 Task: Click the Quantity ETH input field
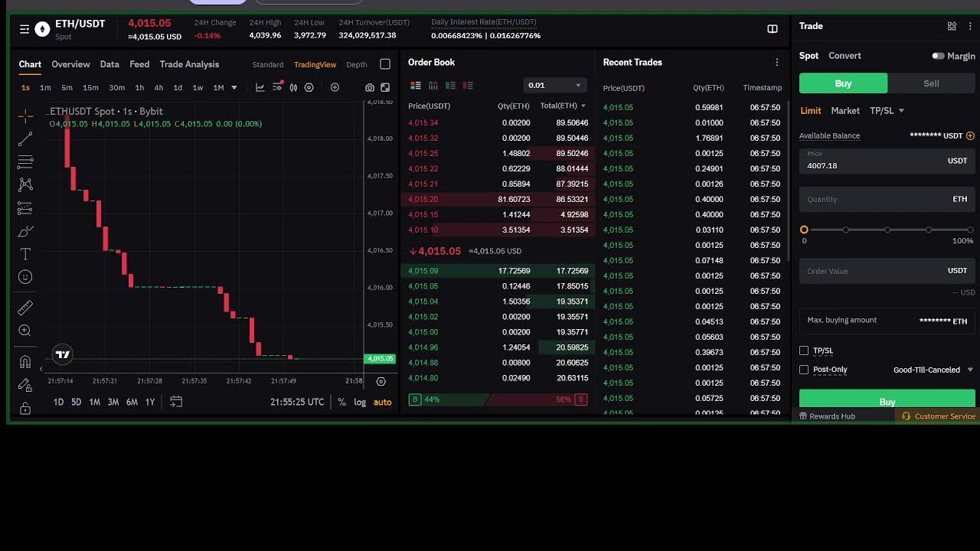pyautogui.click(x=887, y=199)
